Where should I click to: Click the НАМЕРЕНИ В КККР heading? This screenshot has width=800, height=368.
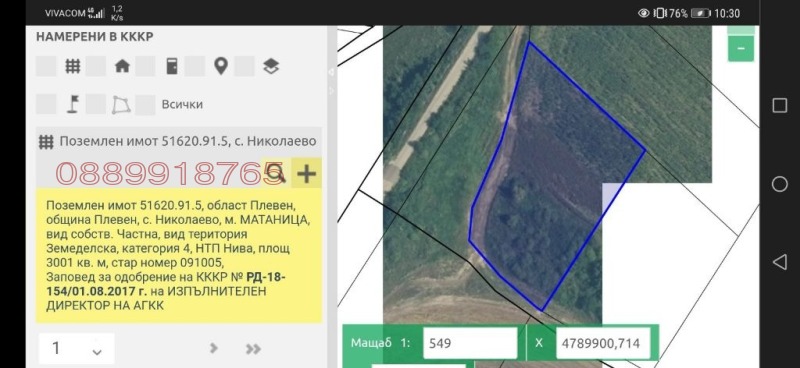94,37
